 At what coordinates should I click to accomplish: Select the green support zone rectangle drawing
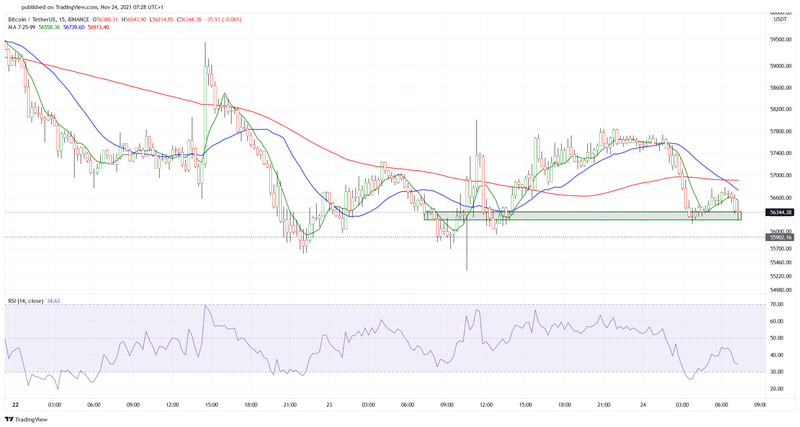(x=583, y=216)
